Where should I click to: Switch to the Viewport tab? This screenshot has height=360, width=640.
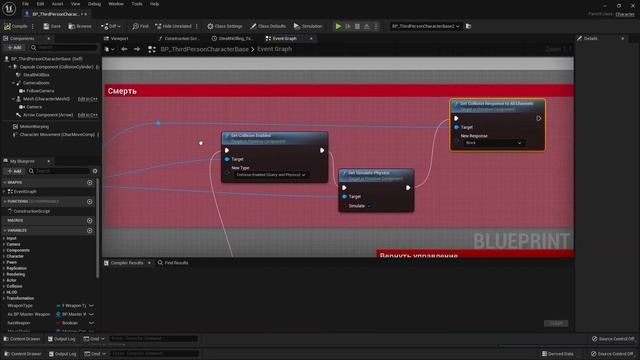(116, 38)
